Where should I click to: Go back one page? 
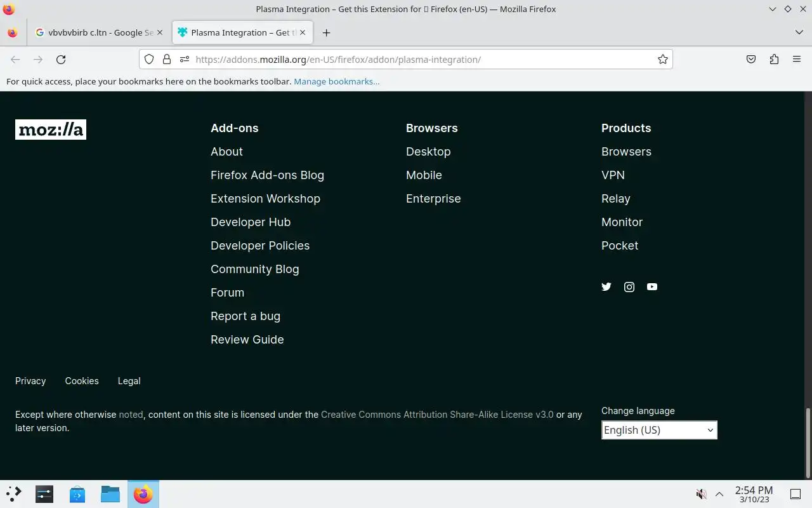(15, 59)
